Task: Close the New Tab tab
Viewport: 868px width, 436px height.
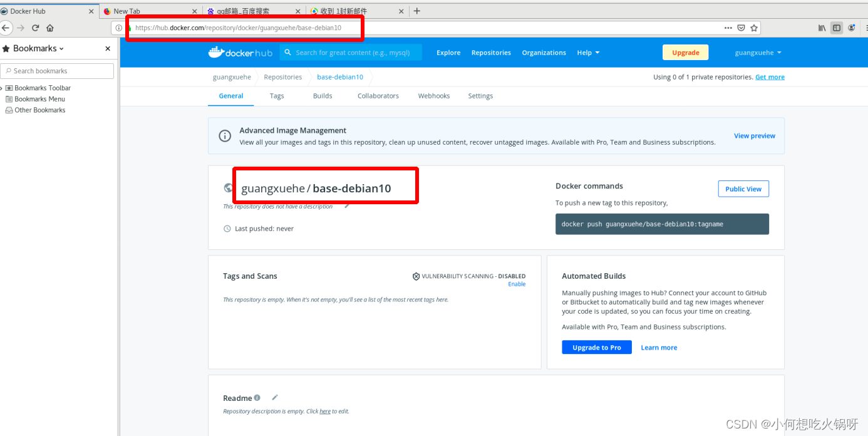Action: click(194, 11)
